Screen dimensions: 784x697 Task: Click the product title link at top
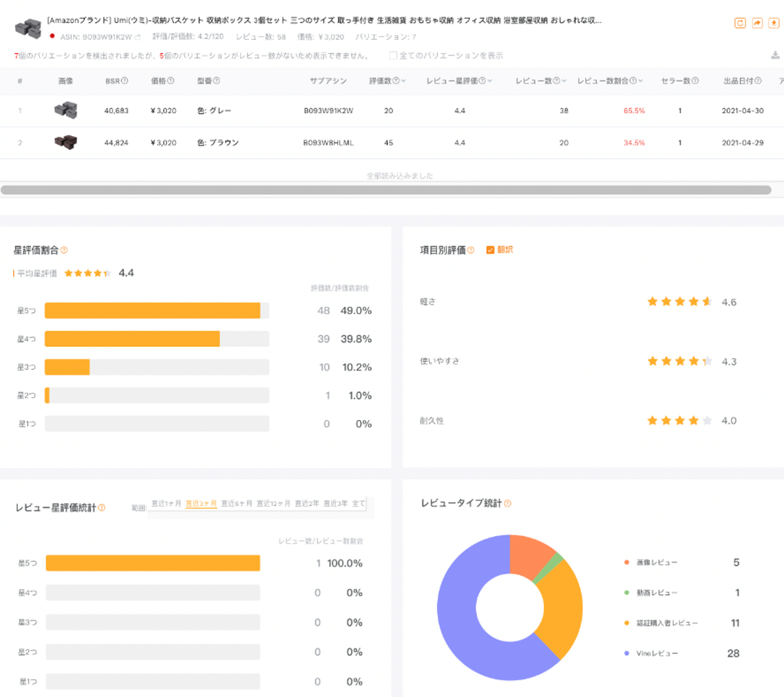click(324, 20)
